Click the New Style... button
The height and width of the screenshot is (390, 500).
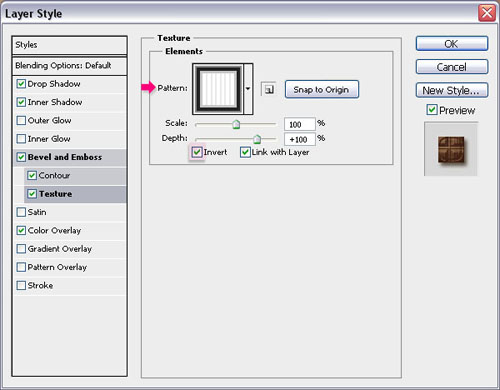point(452,90)
